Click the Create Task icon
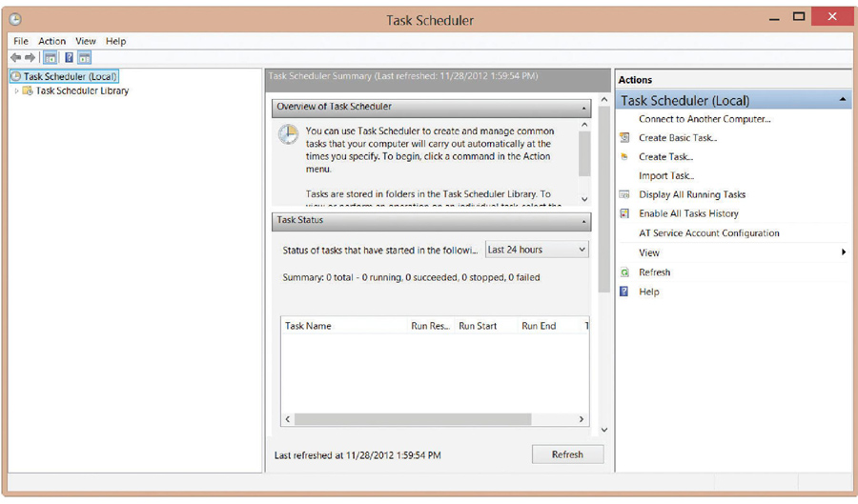 click(624, 157)
